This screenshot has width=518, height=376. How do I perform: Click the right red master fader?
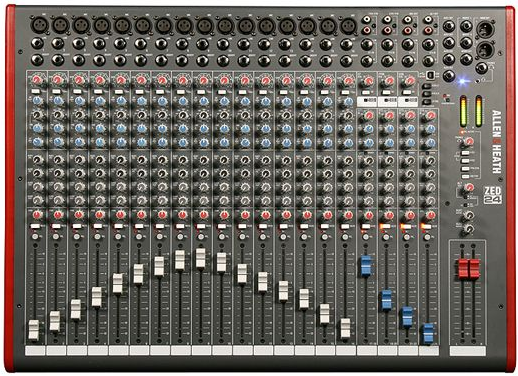(x=474, y=269)
